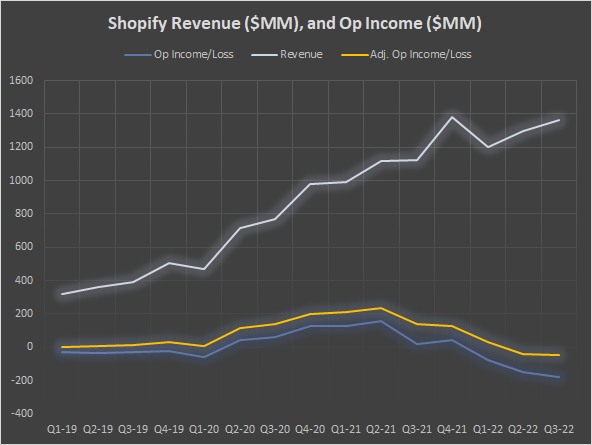
Task: Click the Revenue line start at Q1-19
Action: pyautogui.click(x=62, y=294)
